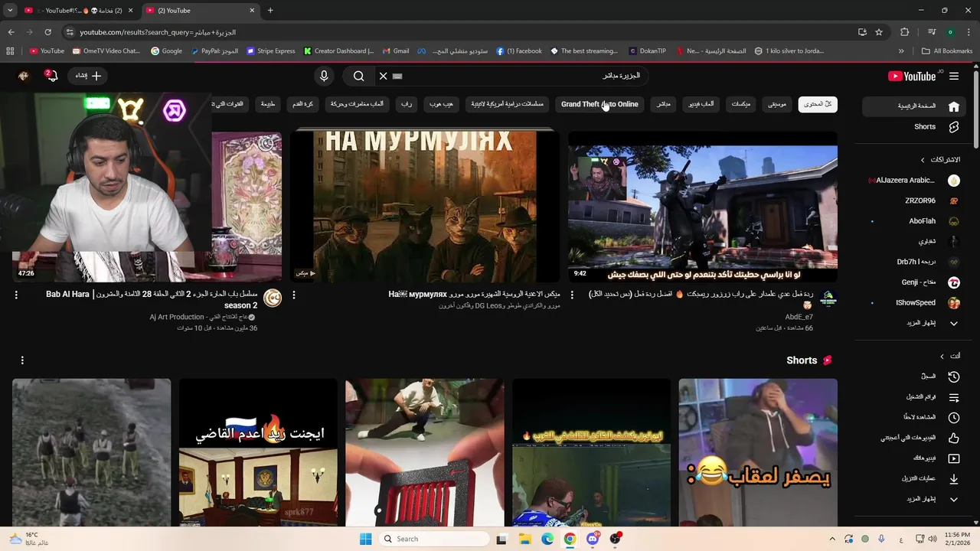Open the Creator Dashboard bookmark
This screenshot has height=551, width=980.
[x=338, y=51]
